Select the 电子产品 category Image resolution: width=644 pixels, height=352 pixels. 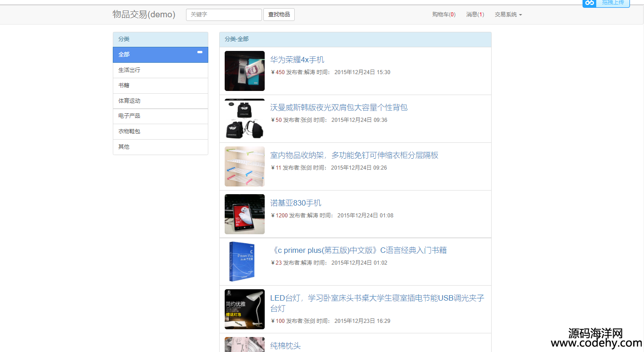161,116
